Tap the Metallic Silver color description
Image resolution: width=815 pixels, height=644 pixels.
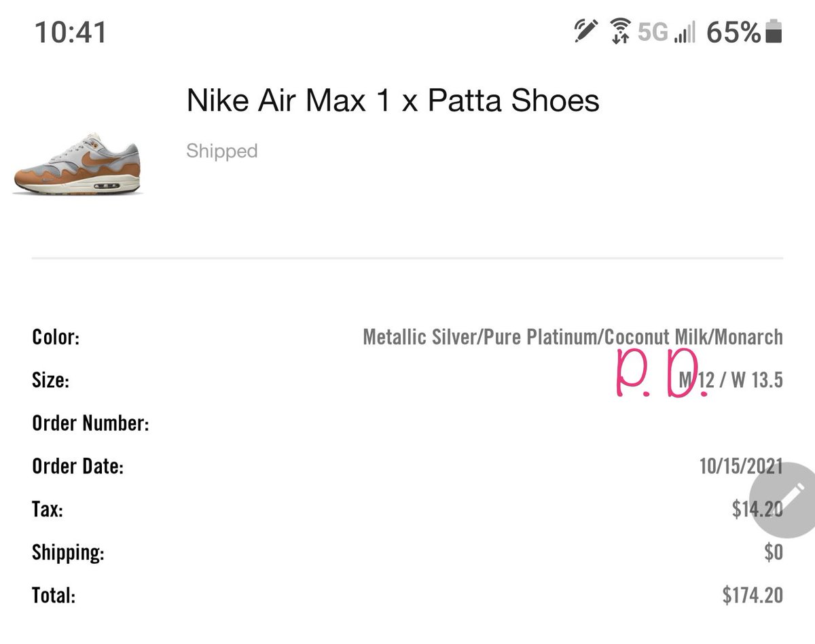[573, 337]
